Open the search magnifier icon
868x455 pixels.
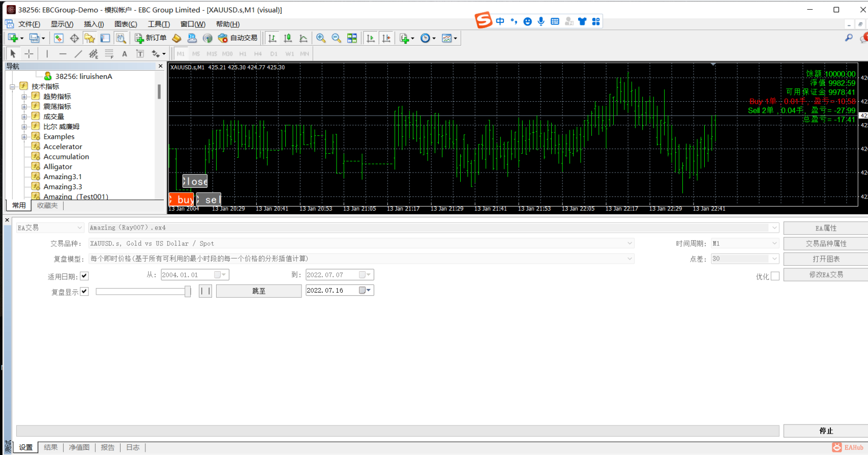(849, 38)
